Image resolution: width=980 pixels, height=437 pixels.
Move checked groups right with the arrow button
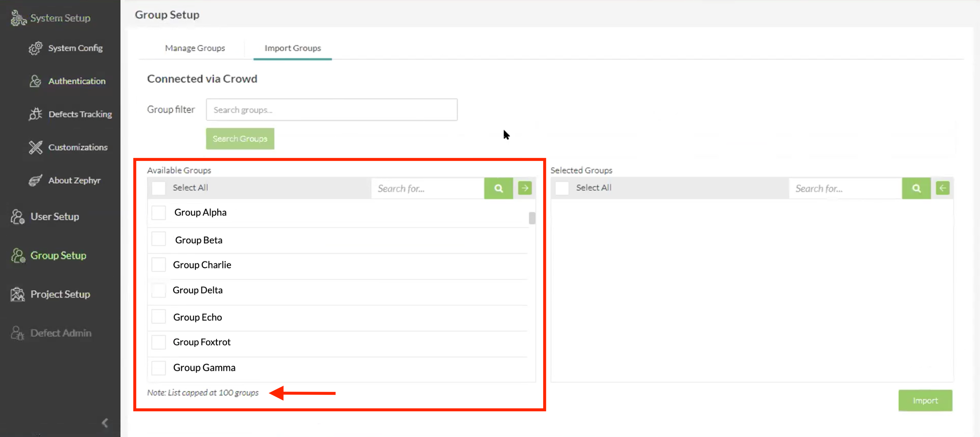[524, 188]
